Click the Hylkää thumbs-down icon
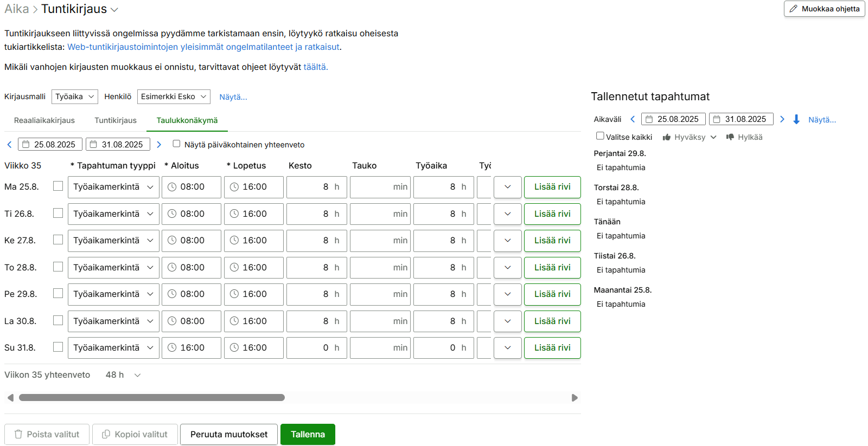868x446 pixels. [730, 137]
